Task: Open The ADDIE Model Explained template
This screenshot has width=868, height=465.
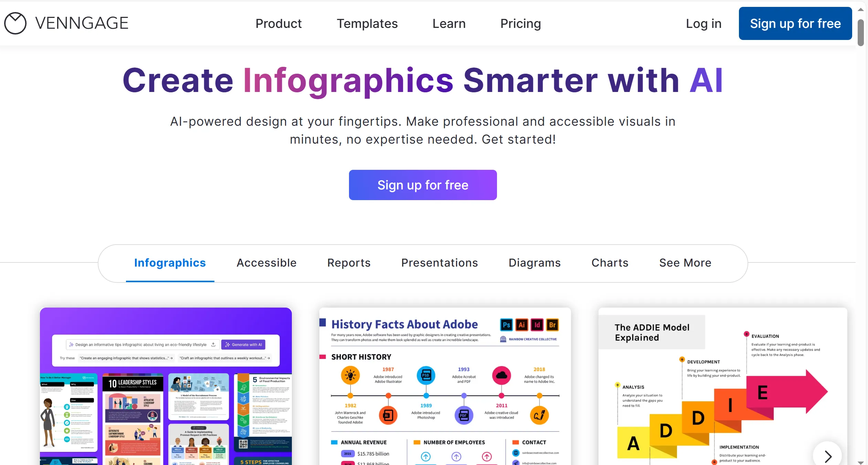Action: click(723, 386)
